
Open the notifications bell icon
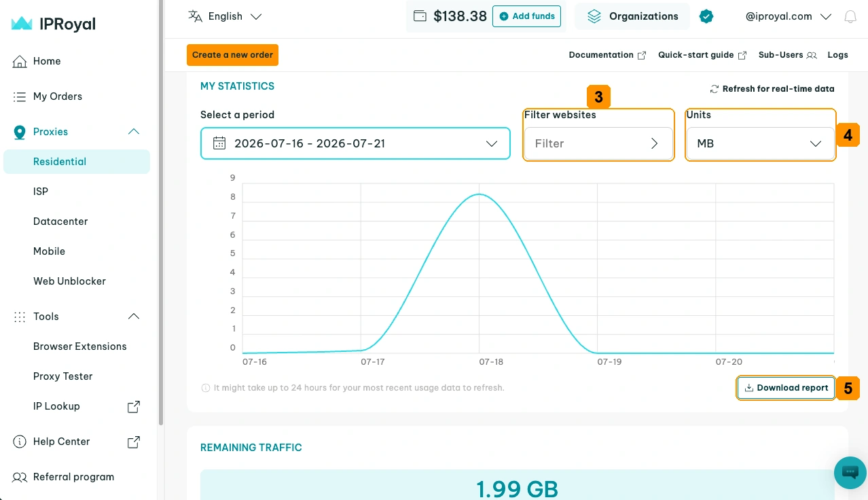[x=850, y=17]
